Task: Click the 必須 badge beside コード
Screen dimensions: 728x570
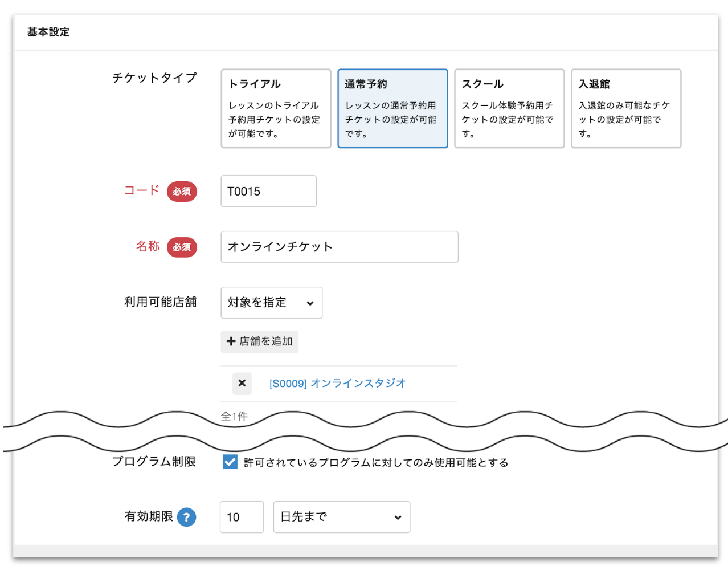Action: point(182,192)
